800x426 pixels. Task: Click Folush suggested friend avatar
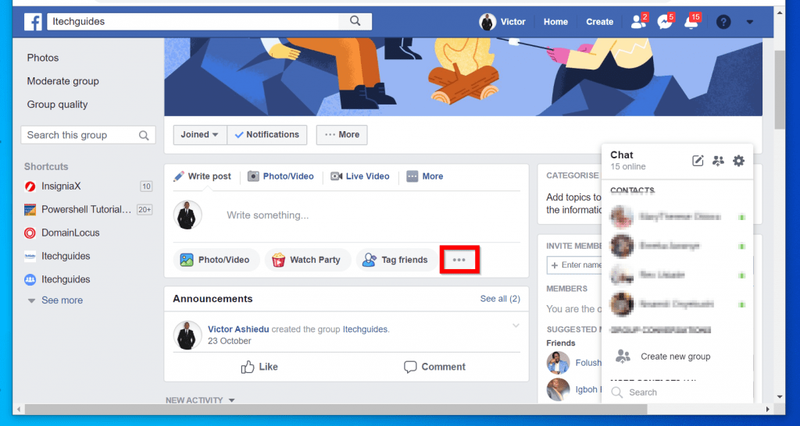click(558, 363)
